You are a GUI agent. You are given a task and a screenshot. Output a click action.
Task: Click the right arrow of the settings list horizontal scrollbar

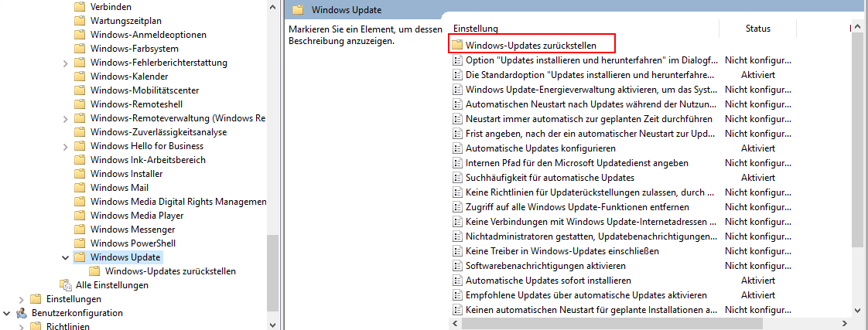[x=844, y=323]
